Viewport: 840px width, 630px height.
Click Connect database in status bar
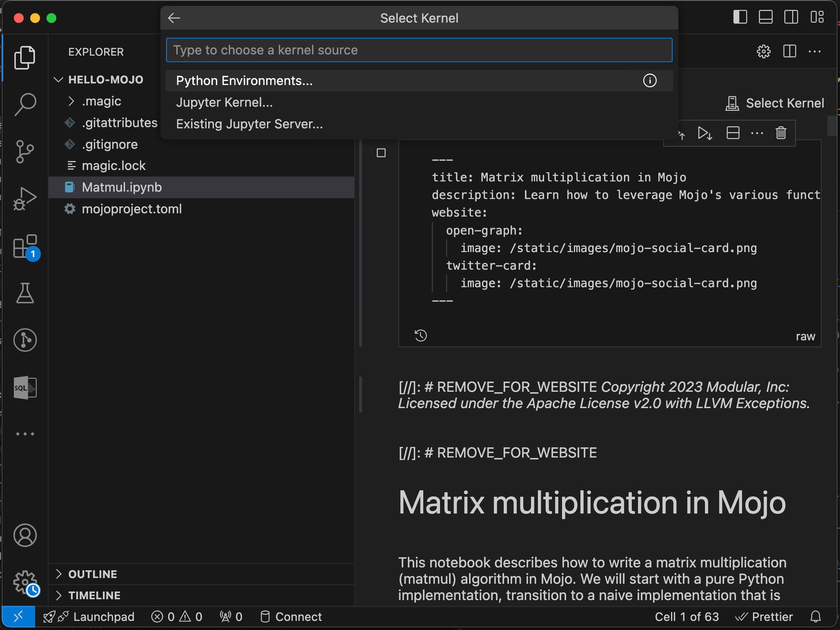[291, 617]
